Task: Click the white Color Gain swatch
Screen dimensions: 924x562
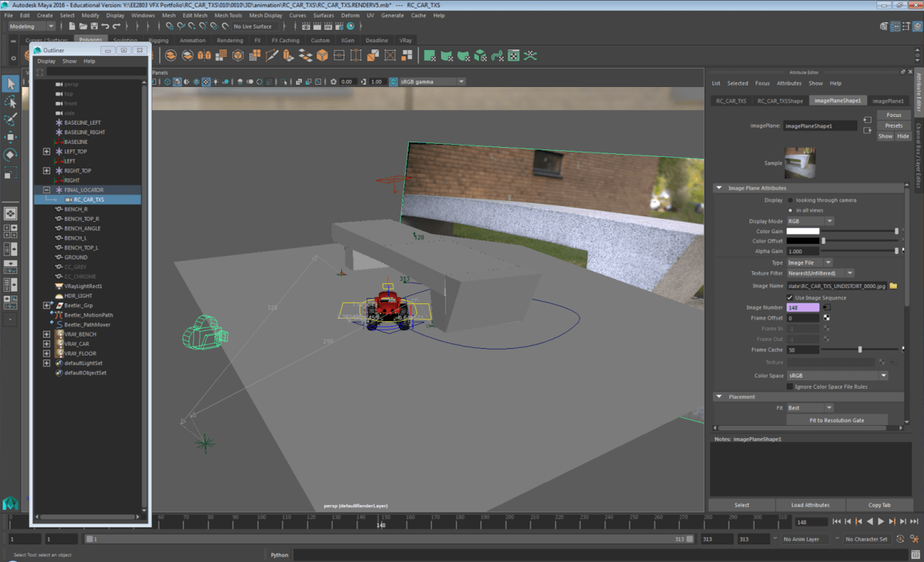Action: [x=802, y=231]
